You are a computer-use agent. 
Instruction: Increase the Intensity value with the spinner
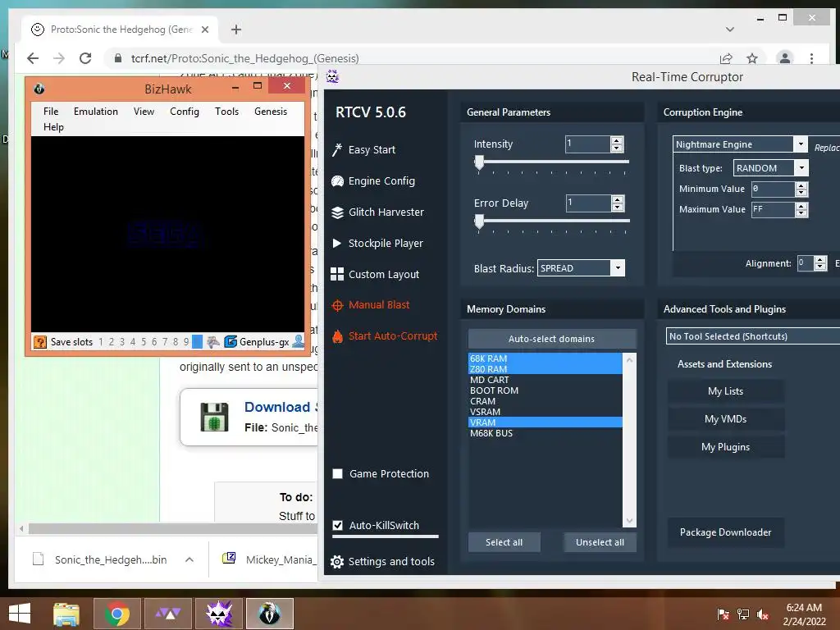point(617,140)
